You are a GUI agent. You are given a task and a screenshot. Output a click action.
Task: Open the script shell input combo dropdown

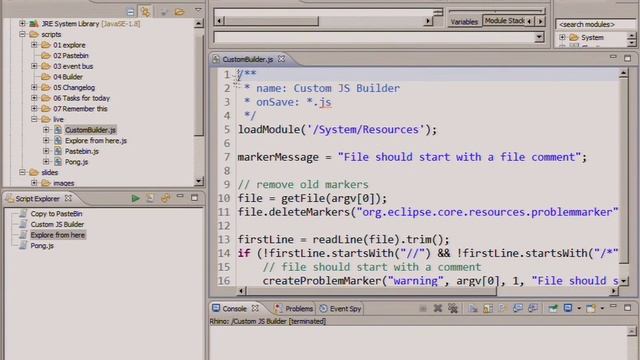click(x=539, y=37)
